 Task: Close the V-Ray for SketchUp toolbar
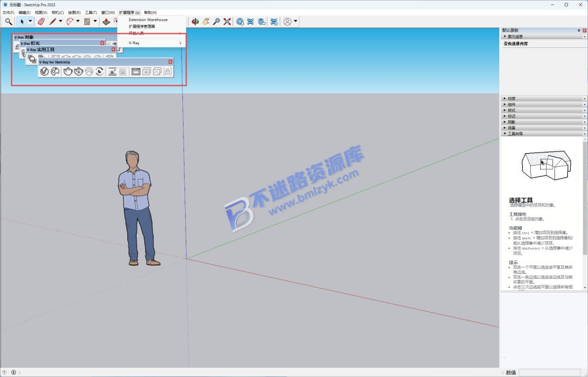(x=170, y=62)
